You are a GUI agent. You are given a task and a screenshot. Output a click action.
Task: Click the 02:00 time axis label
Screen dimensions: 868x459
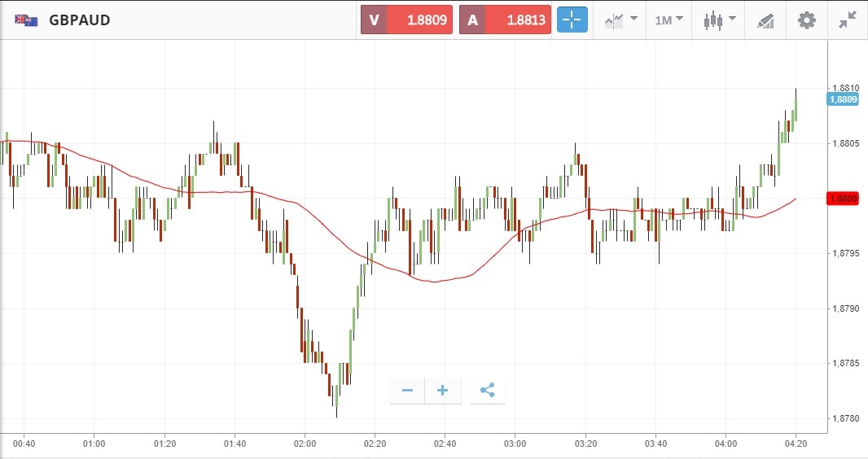[x=305, y=444]
